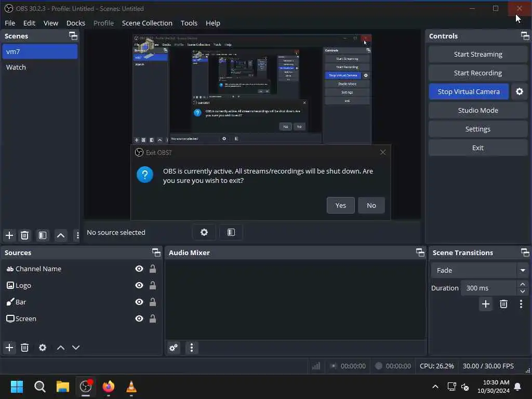Show hidden system tray icons

[435, 387]
